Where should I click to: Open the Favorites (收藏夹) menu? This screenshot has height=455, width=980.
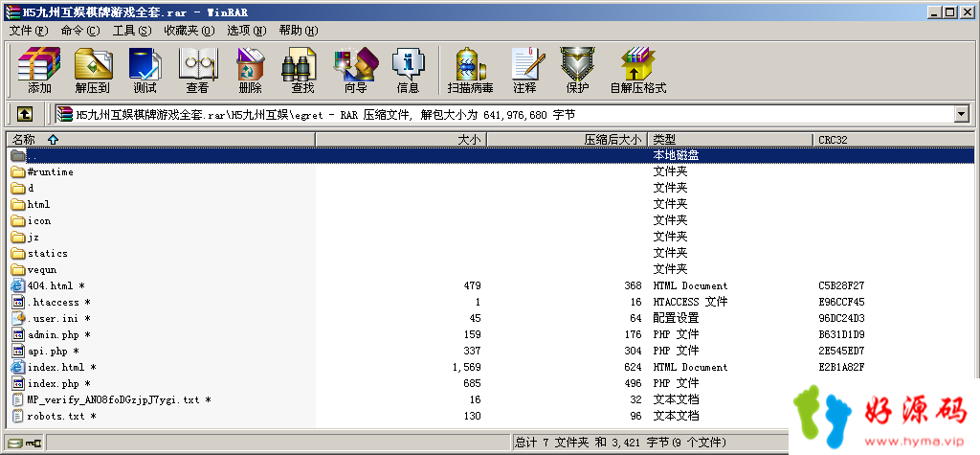(189, 30)
